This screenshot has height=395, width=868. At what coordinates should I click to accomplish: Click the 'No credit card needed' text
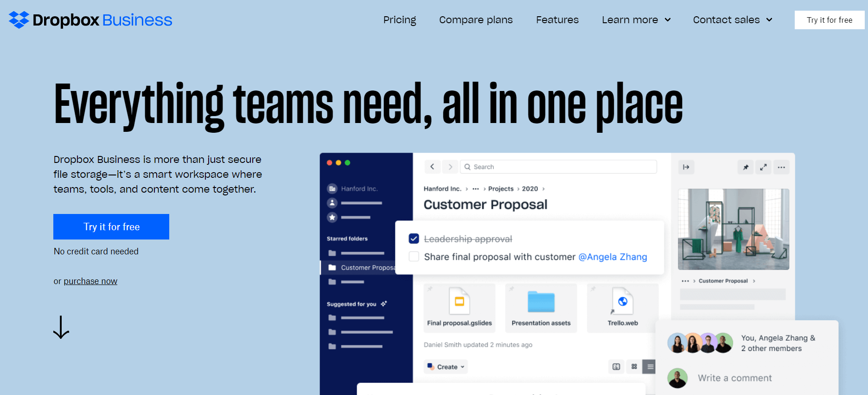click(96, 251)
